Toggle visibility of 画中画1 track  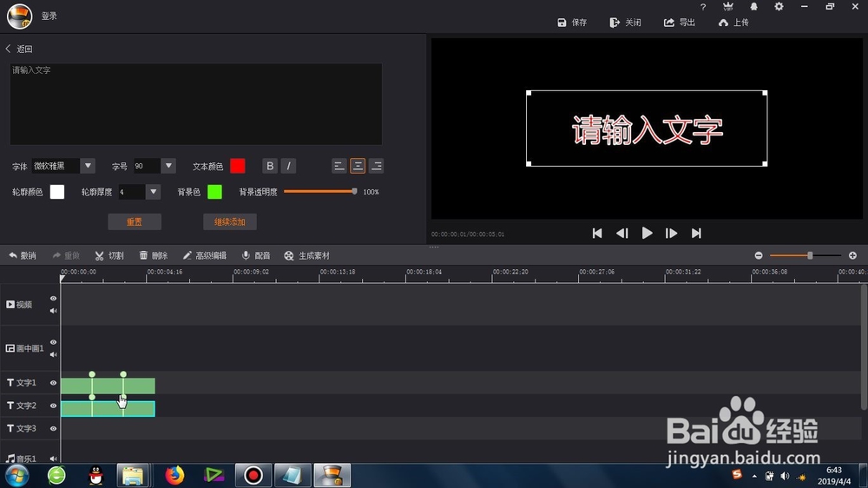(x=53, y=342)
